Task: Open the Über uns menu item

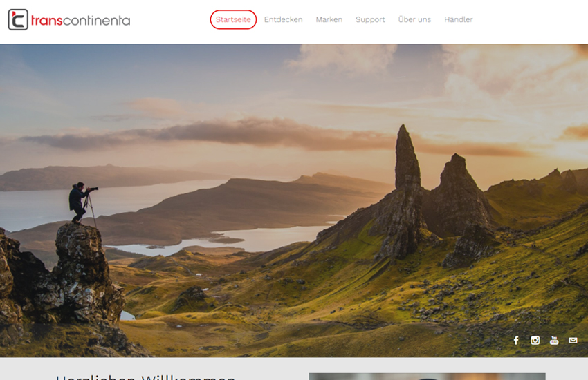Action: [414, 19]
